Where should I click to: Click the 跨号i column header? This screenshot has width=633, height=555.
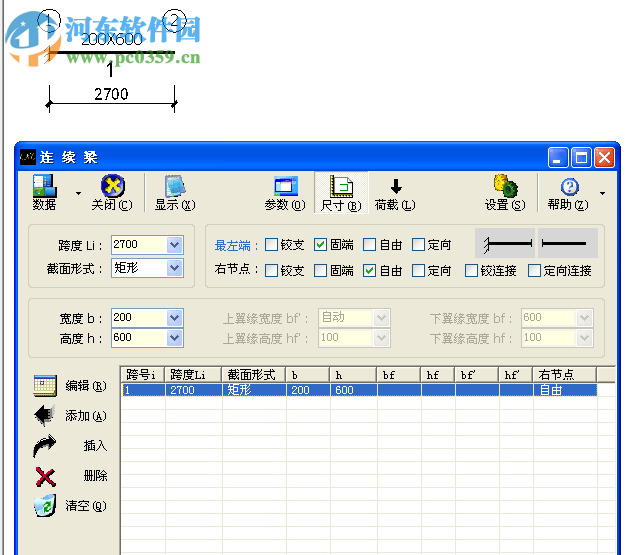pyautogui.click(x=143, y=375)
